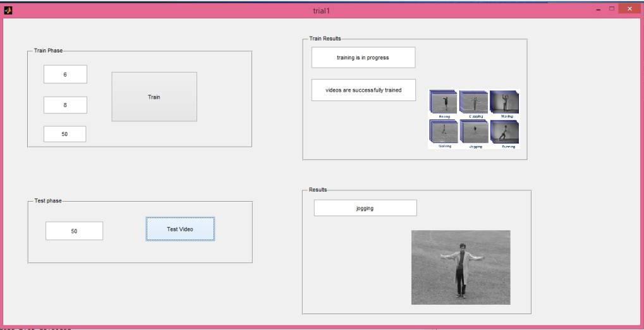Click the Boxing action thumbnail

pyautogui.click(x=444, y=102)
